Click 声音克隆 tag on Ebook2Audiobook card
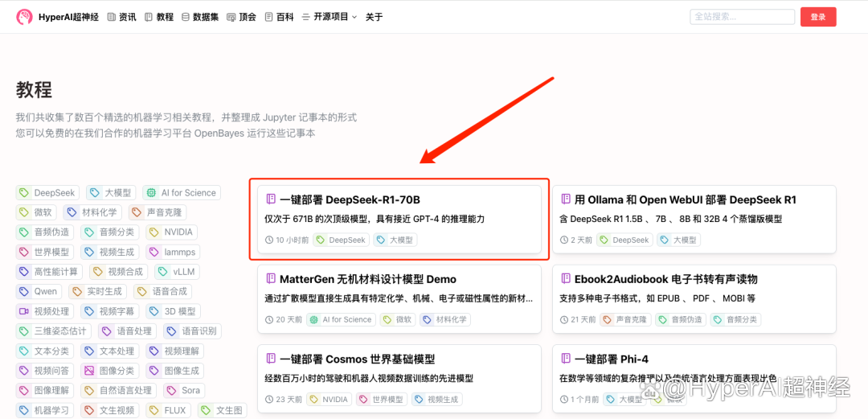The width and height of the screenshot is (868, 419). coord(625,319)
